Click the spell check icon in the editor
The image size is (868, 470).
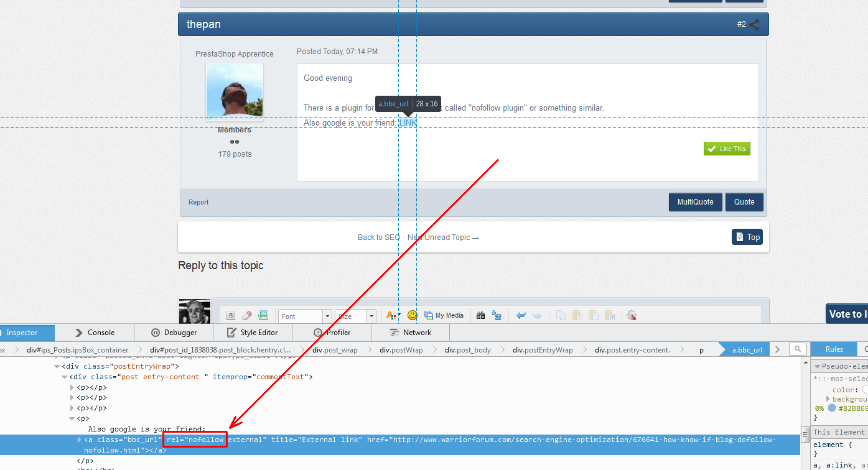click(x=632, y=316)
